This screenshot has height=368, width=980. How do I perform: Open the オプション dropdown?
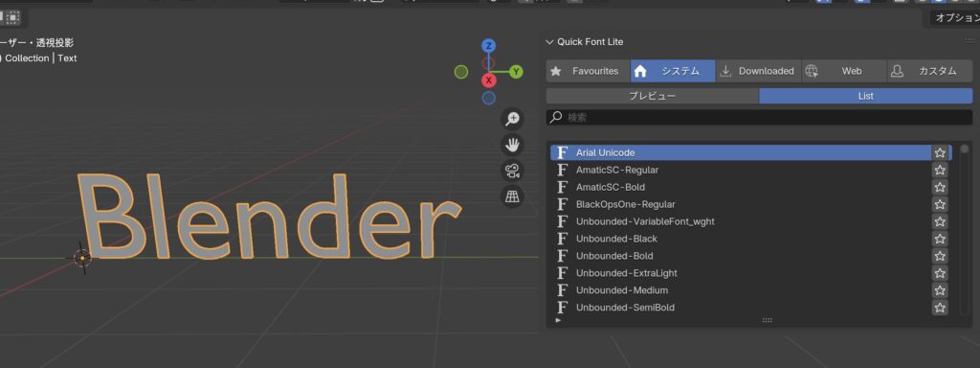[x=952, y=18]
